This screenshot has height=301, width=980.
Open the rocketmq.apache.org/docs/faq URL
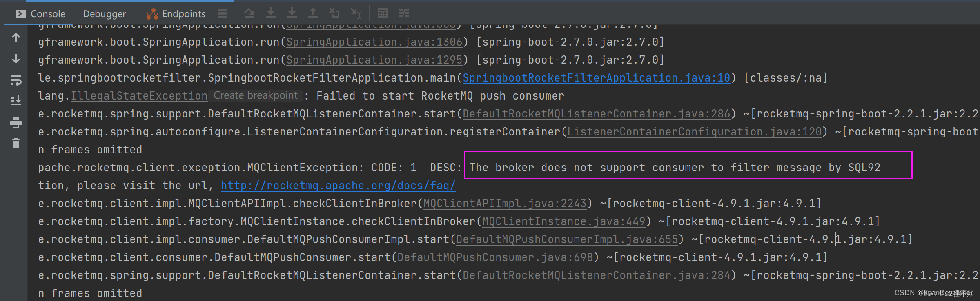(339, 186)
